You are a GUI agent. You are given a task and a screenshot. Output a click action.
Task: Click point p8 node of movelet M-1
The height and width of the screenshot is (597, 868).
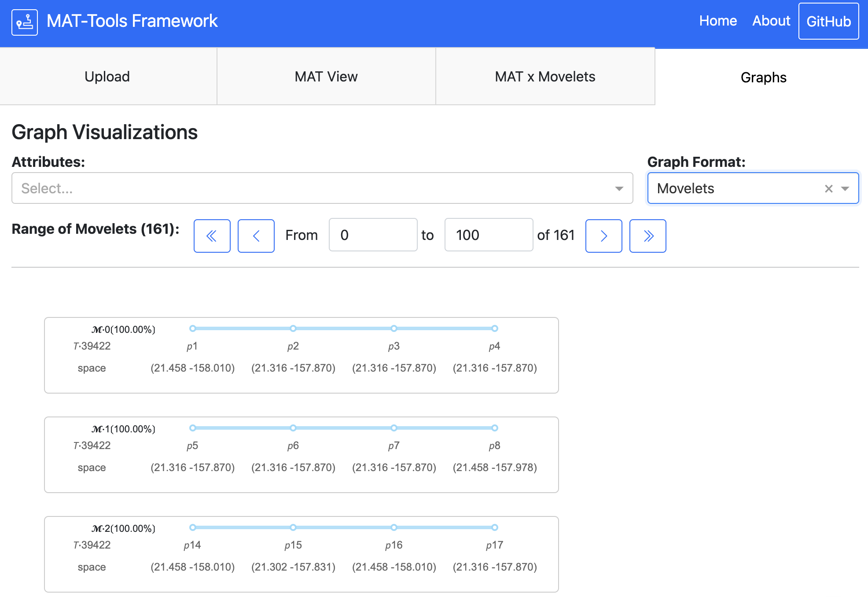[x=495, y=428]
